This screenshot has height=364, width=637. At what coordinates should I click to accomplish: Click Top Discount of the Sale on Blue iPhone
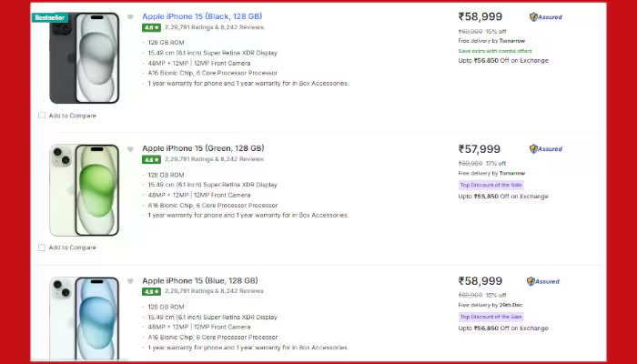[x=490, y=317]
